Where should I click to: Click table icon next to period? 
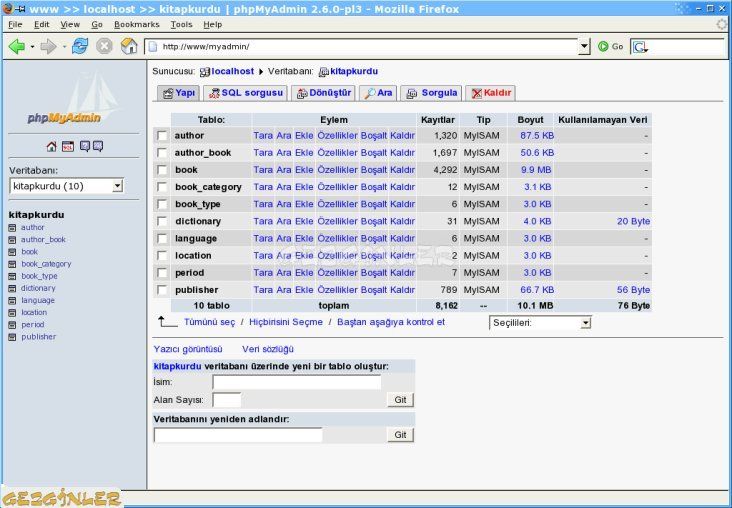click(x=13, y=325)
